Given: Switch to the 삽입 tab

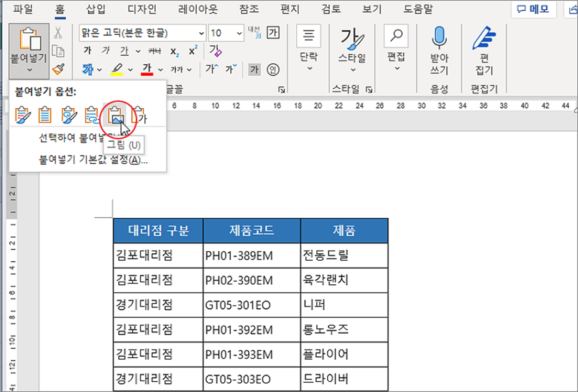Looking at the screenshot, I should (x=96, y=9).
